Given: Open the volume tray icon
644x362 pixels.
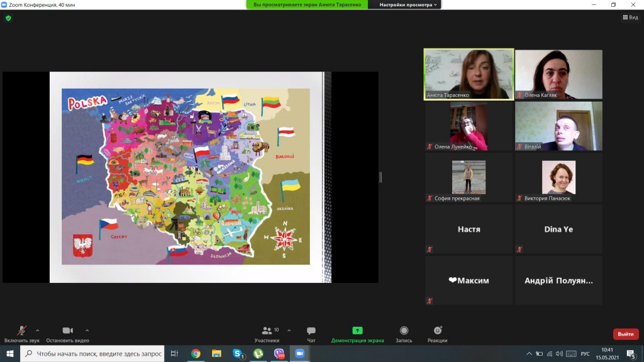Looking at the screenshot, I should tap(559, 354).
